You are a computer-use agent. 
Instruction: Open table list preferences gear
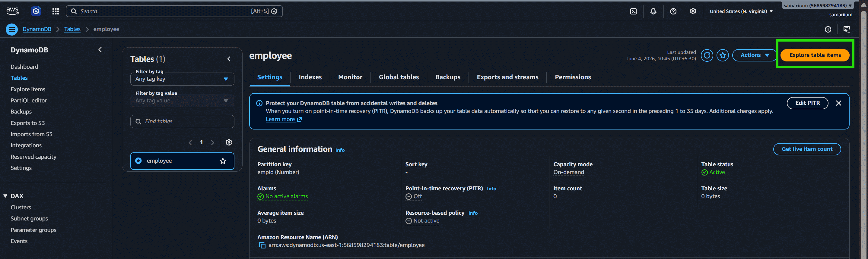click(x=229, y=142)
